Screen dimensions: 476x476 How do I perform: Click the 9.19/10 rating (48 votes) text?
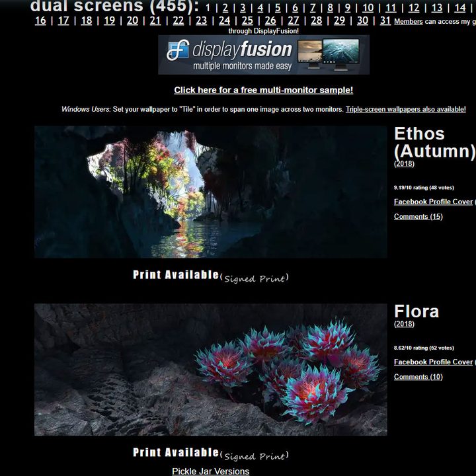pyautogui.click(x=424, y=188)
